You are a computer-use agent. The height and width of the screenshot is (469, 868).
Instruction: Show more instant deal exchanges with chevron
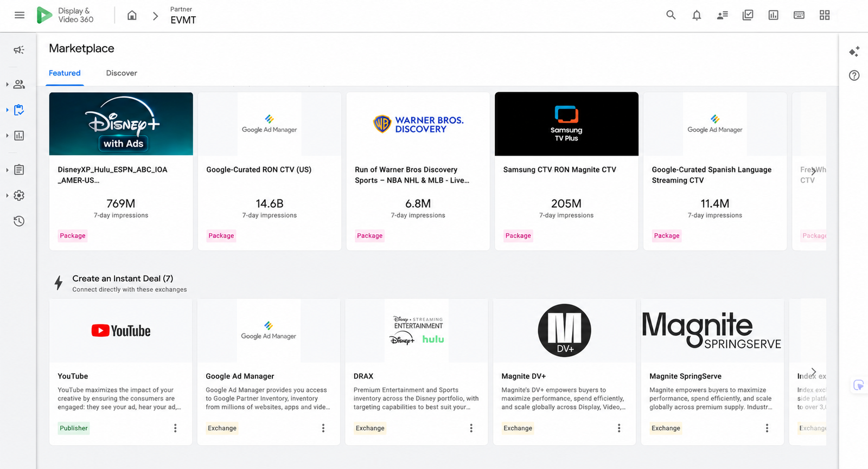point(813,371)
